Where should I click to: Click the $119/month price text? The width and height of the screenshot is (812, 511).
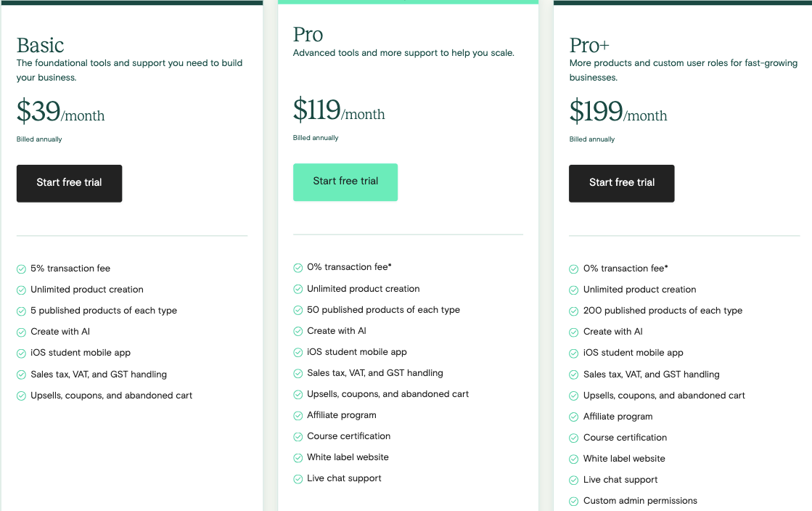339,110
